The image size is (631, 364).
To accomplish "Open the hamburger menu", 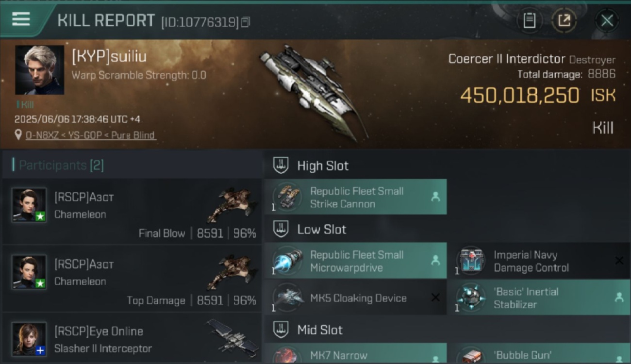I will [x=21, y=19].
